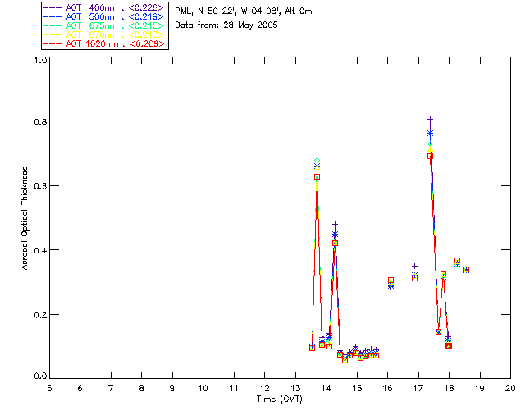This screenshot has height=420, width=525.
Task: Click the x-axis tick label 10
Action: tap(203, 388)
